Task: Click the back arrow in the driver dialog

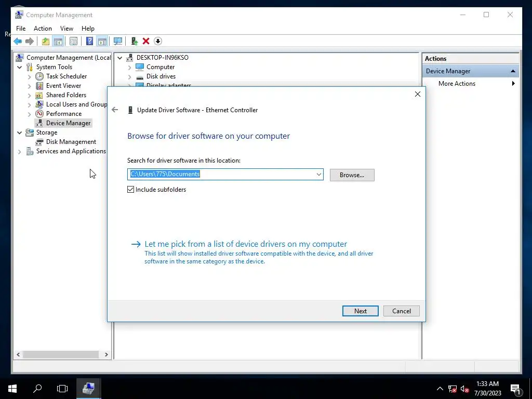Action: click(115, 110)
